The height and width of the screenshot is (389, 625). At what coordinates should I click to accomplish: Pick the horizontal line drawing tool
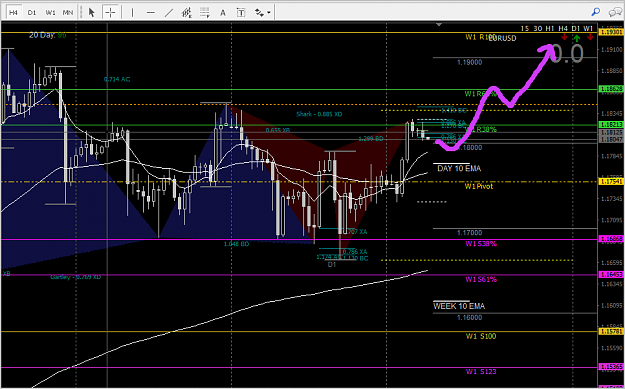click(151, 13)
